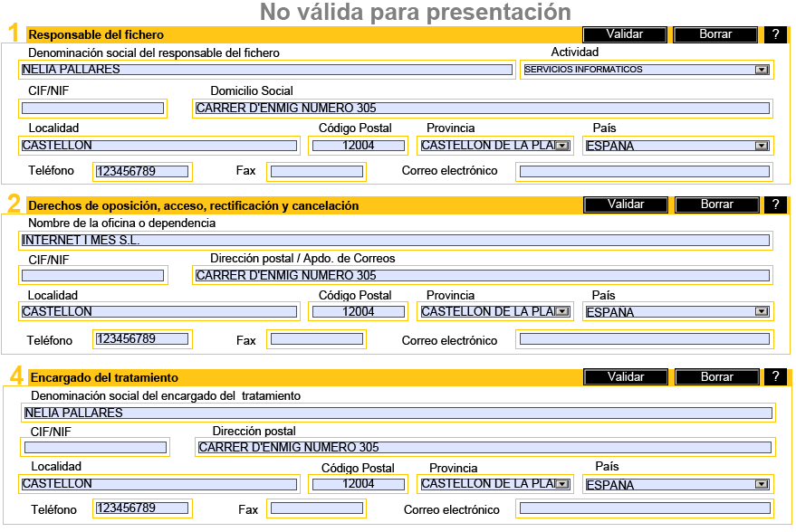Edit Teléfono field in Responsable del fichero

pos(142,171)
